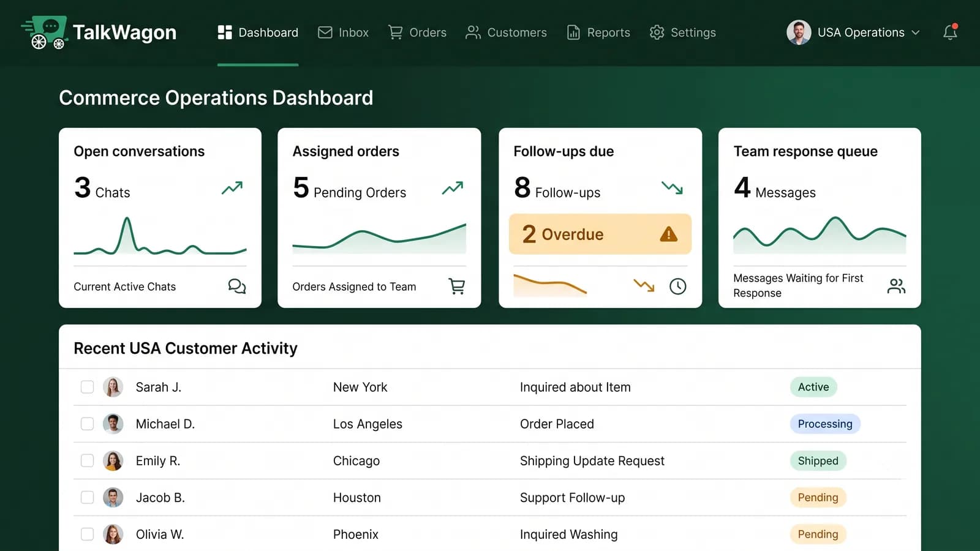980x551 pixels.
Task: View the Reports tab label
Action: point(608,32)
